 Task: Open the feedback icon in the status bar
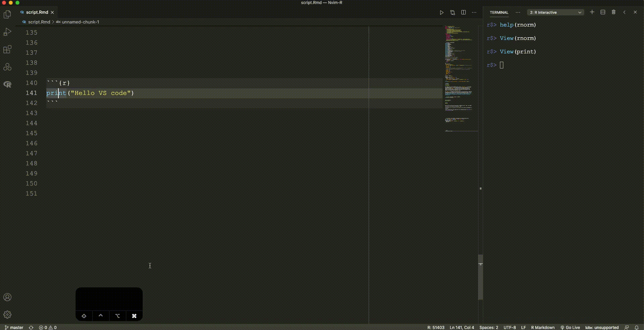[627, 327]
